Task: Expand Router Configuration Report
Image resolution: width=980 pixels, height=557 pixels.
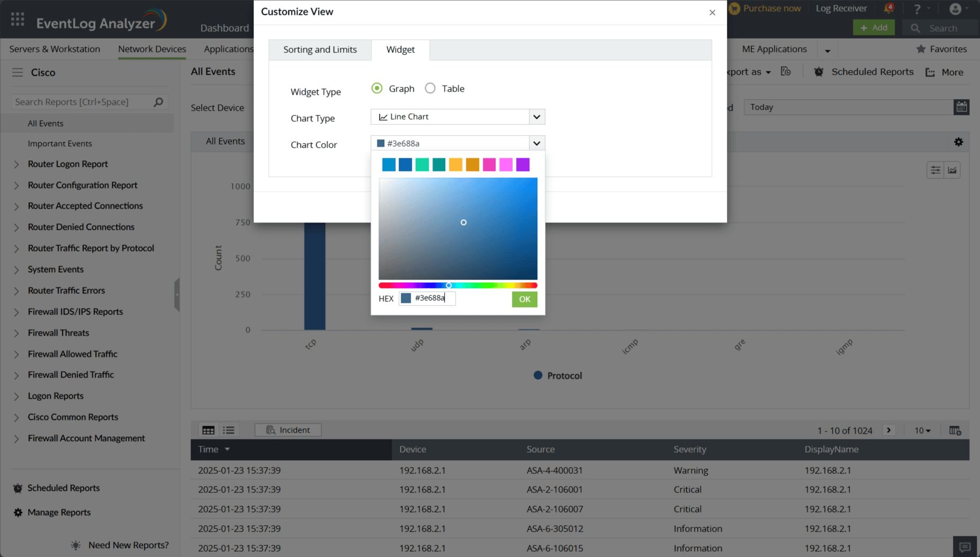Action: tap(16, 185)
